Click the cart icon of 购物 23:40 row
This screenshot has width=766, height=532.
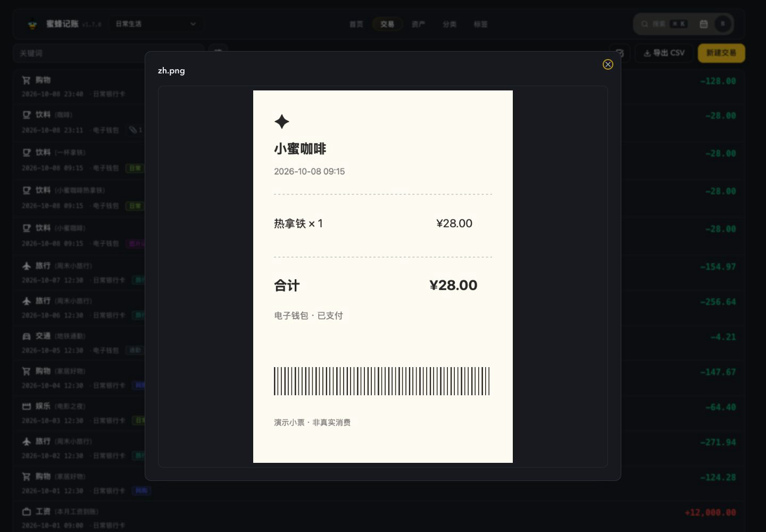coord(27,80)
